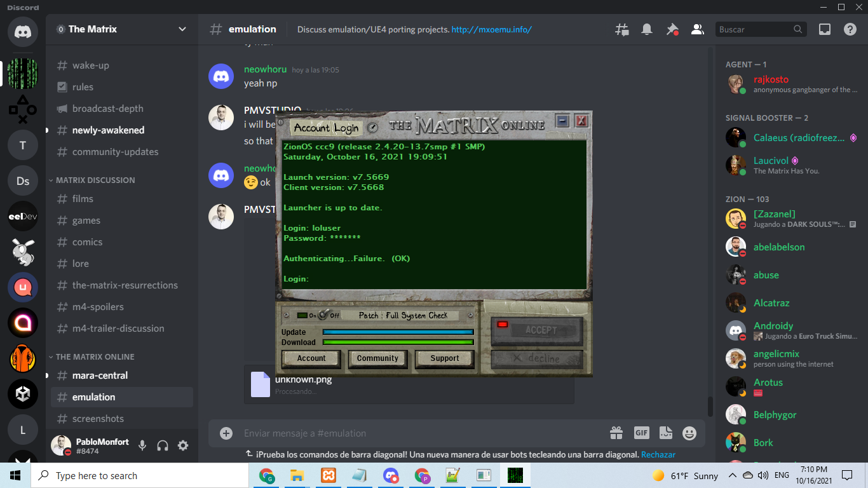Toggle the On/Off patch switch
Image resolution: width=868 pixels, height=488 pixels.
click(x=323, y=315)
